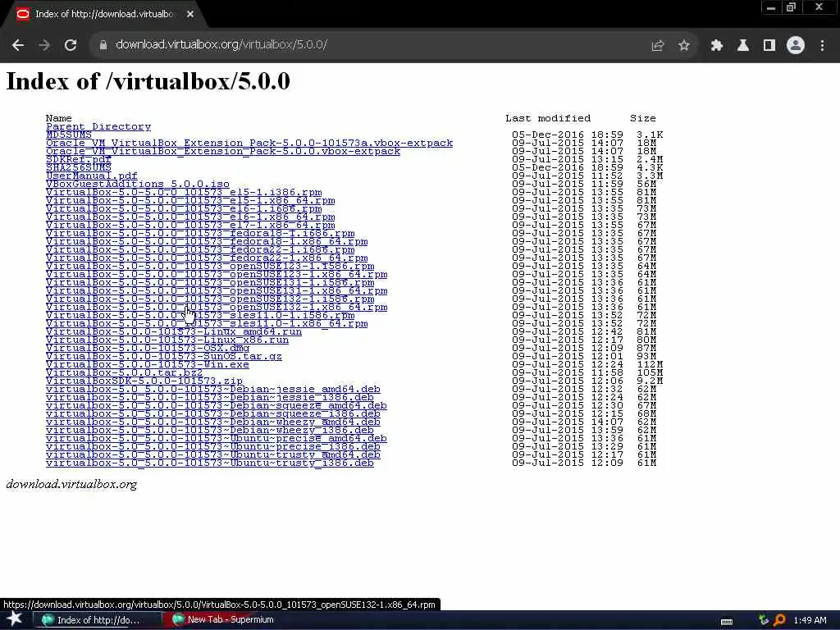Download the openSUSE123-1.i586.rpm package

[x=210, y=267]
